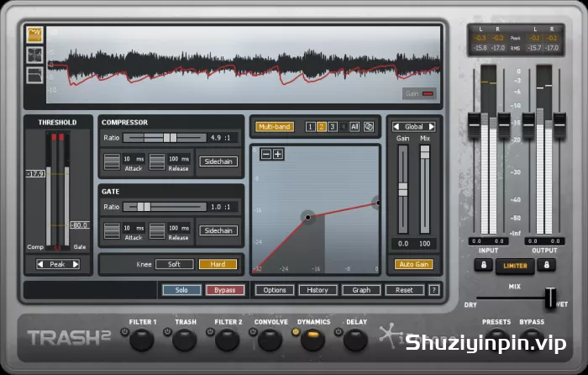Open History
The width and height of the screenshot is (588, 375).
click(318, 290)
